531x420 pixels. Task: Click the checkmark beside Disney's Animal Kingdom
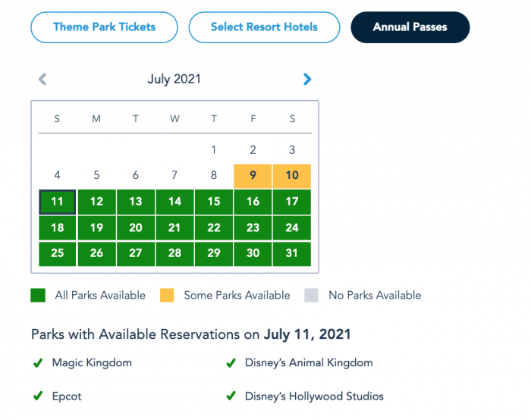231,363
